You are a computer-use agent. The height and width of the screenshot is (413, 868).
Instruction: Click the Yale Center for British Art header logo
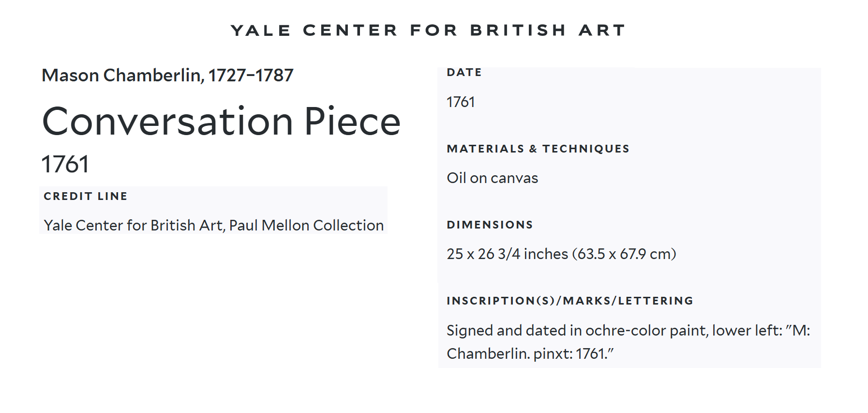coord(428,31)
